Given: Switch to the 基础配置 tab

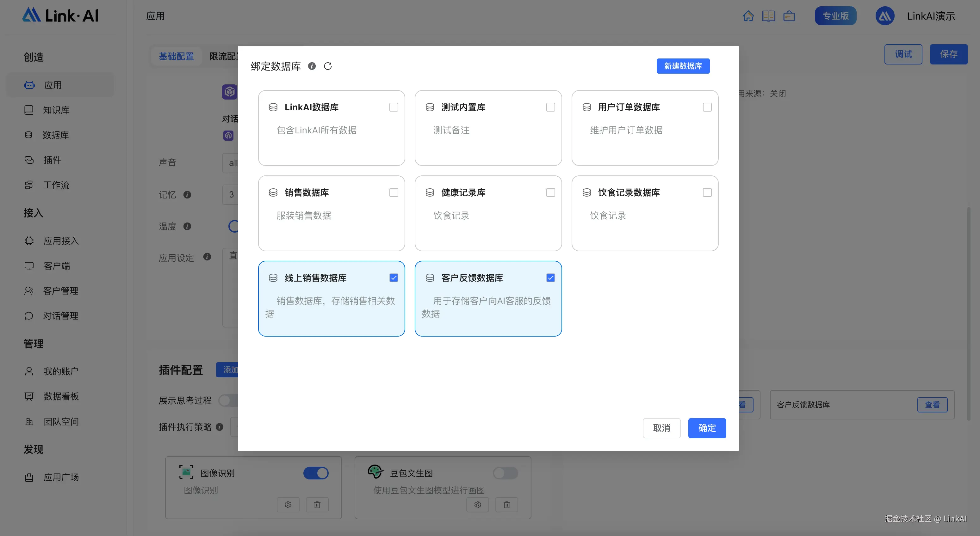Looking at the screenshot, I should pyautogui.click(x=176, y=56).
